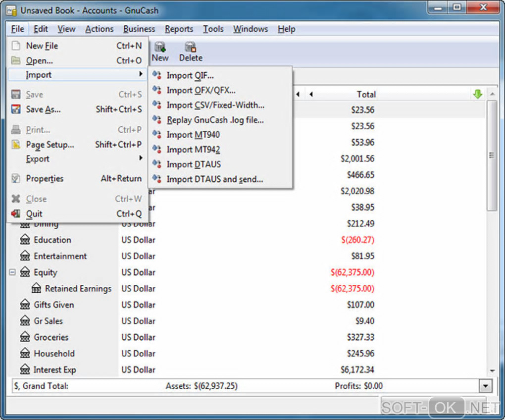This screenshot has height=420, width=505.
Task: Open the View menu
Action: click(x=66, y=29)
